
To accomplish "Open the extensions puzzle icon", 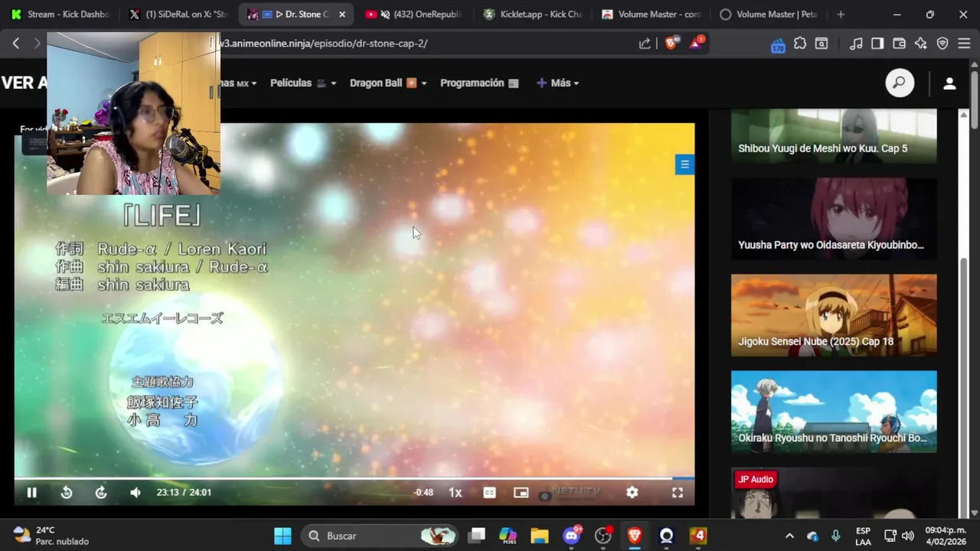I will [800, 44].
